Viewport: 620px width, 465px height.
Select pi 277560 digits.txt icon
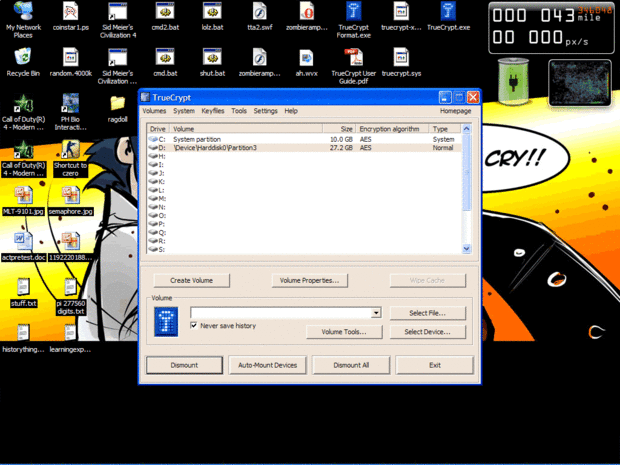[70, 297]
